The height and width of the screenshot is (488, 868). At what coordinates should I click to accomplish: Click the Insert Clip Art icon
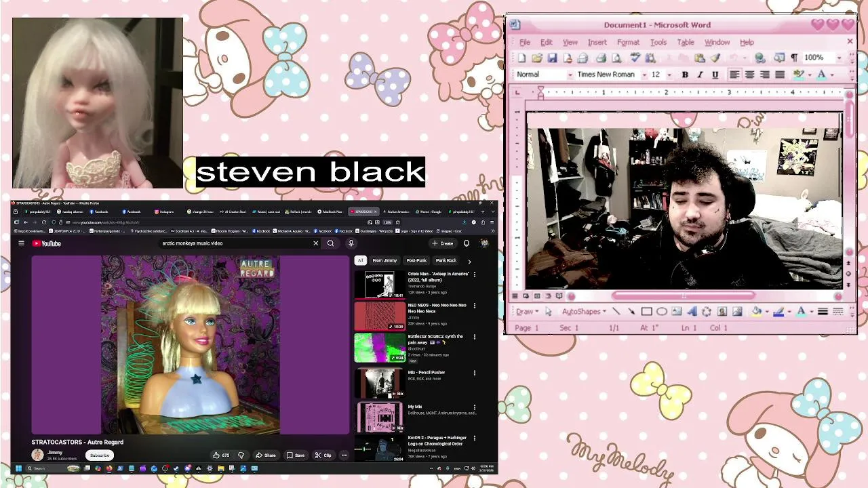[722, 312]
